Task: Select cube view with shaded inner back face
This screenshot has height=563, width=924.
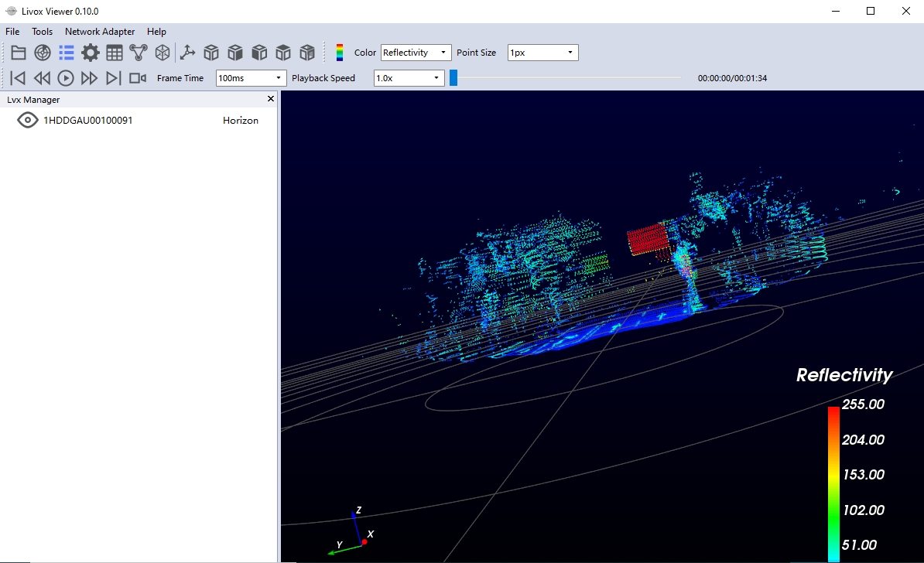Action: point(307,53)
